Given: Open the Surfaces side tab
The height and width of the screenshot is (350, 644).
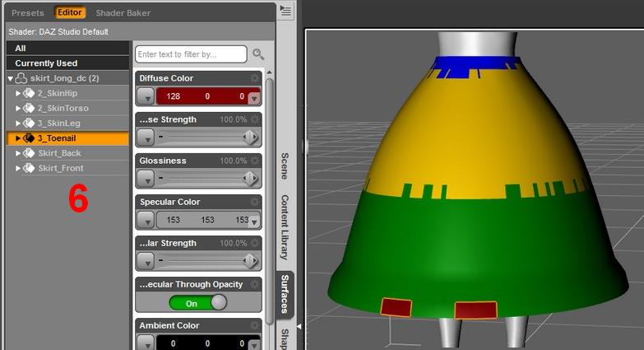Looking at the screenshot, I should (x=285, y=294).
